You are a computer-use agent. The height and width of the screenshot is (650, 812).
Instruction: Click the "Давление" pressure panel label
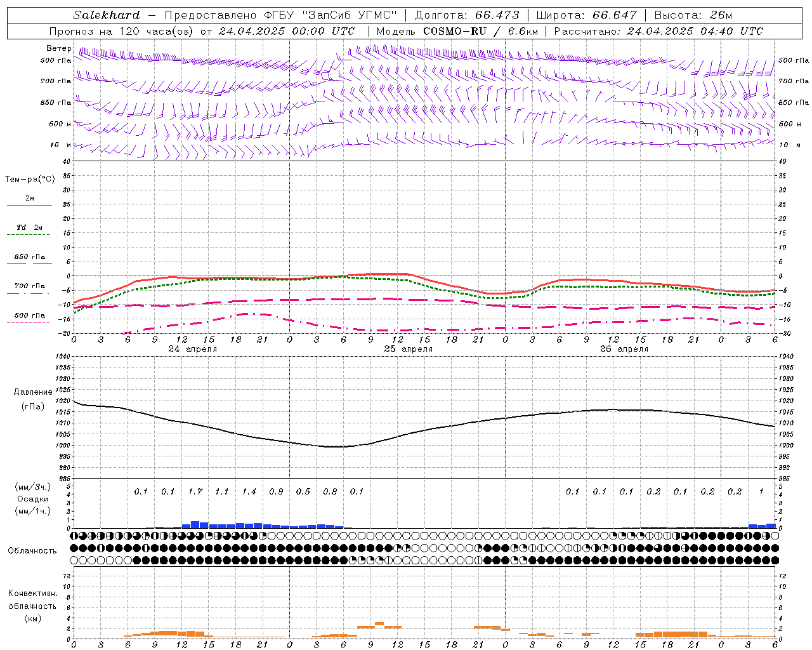[33, 392]
